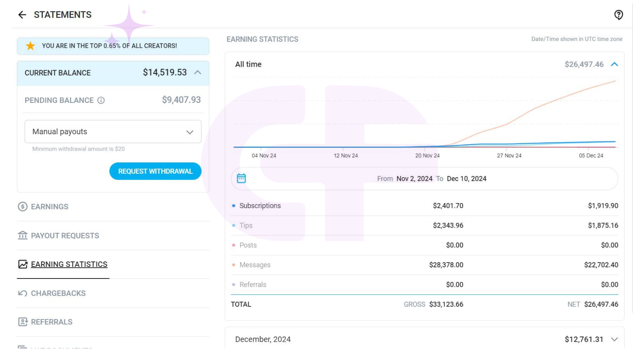Collapse the All time statistics chevron

click(x=614, y=64)
